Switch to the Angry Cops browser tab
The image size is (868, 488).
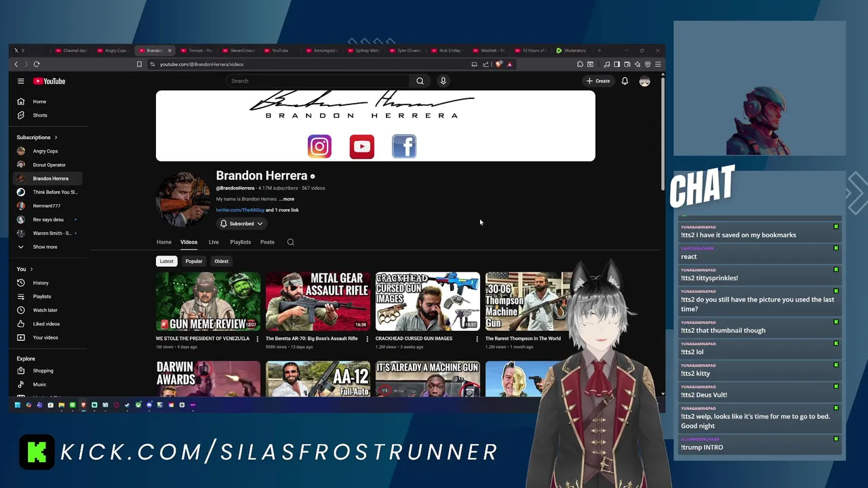click(x=113, y=50)
